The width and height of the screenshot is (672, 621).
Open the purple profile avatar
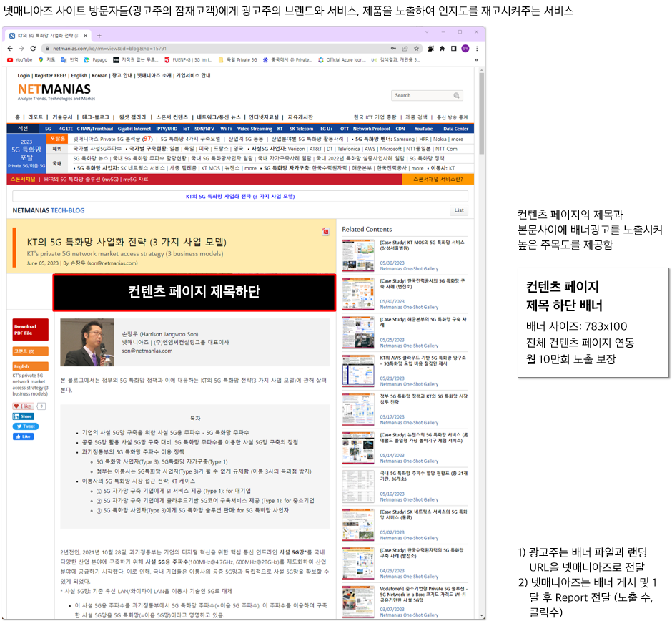(465, 49)
